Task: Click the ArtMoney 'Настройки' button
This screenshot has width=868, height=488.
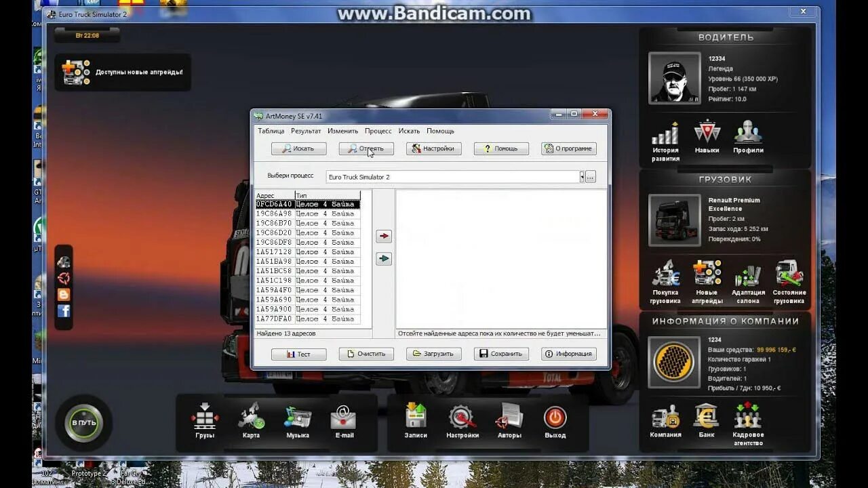Action: click(434, 148)
